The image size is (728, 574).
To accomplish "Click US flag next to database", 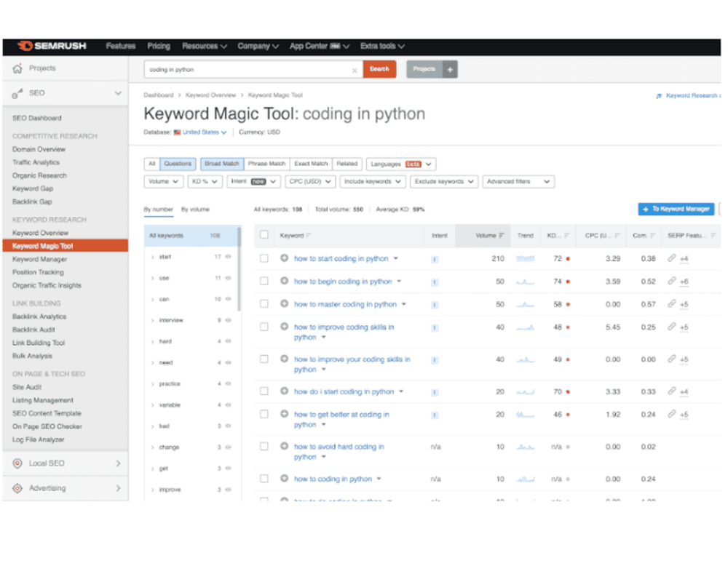I will click(177, 132).
